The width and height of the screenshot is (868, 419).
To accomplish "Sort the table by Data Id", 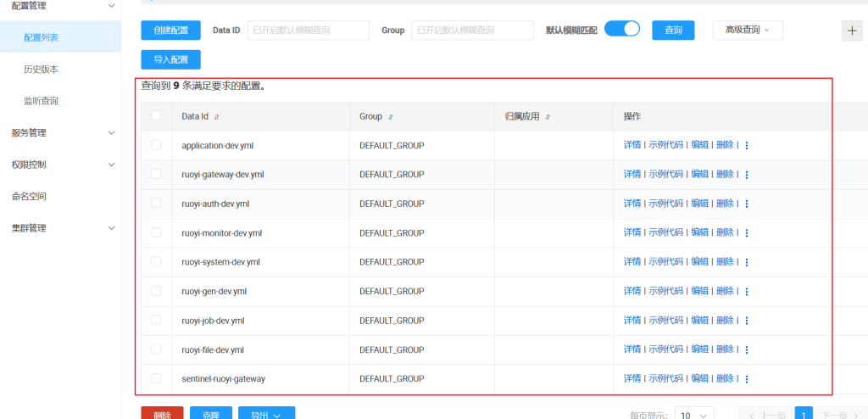I will pos(216,117).
